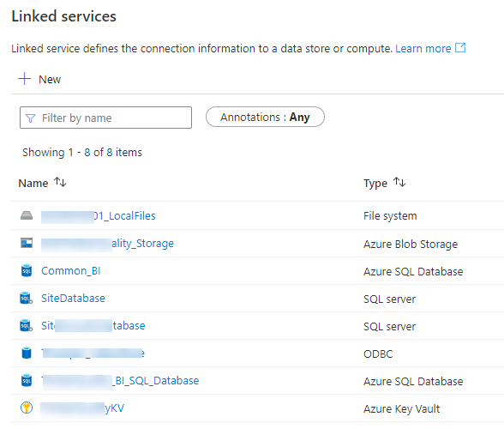Click the Key Vault icon beside yKV

(x=27, y=408)
